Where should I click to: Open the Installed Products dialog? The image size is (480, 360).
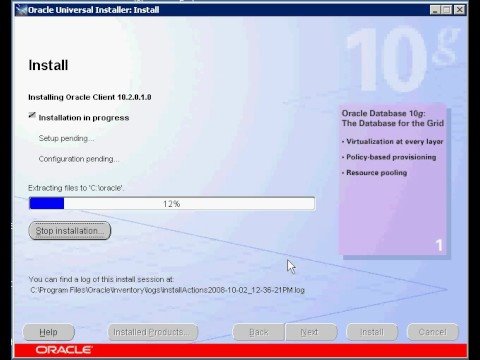[x=153, y=332]
